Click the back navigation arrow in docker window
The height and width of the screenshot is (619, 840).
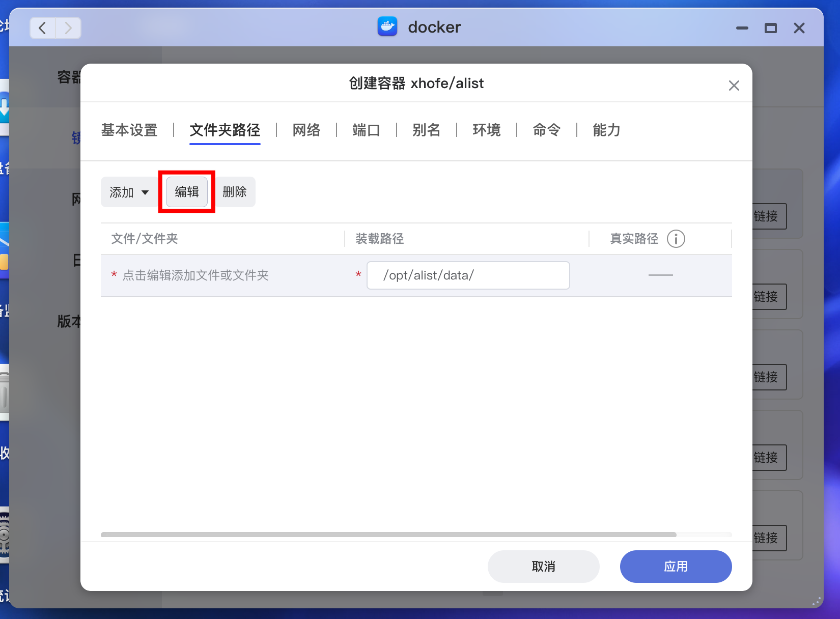tap(43, 28)
